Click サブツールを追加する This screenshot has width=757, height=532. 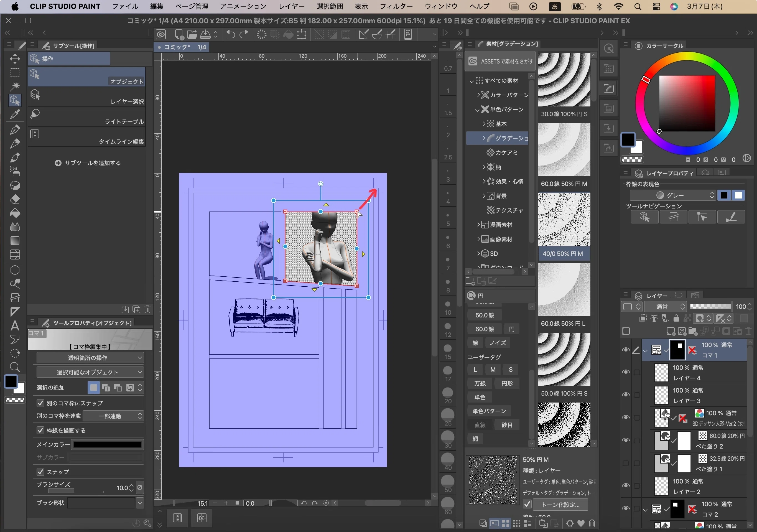[88, 163]
